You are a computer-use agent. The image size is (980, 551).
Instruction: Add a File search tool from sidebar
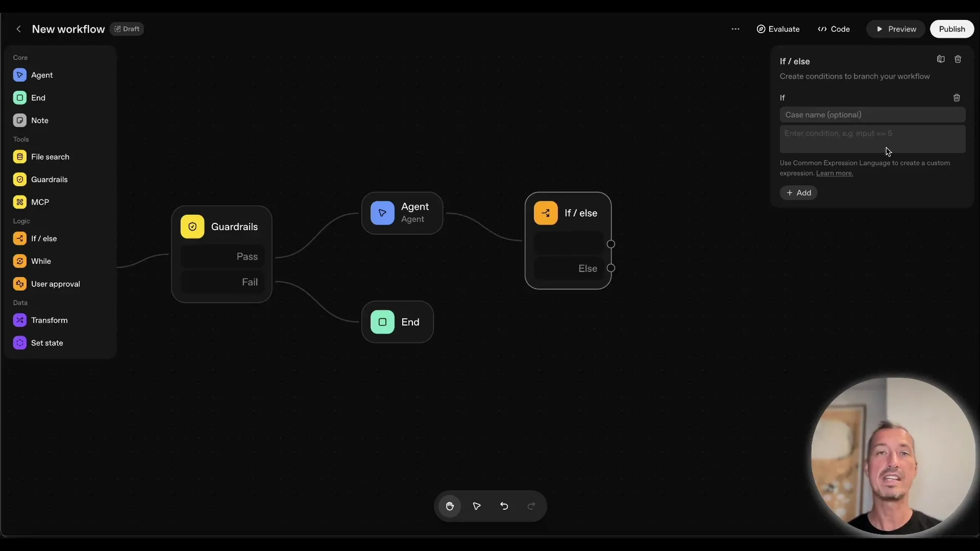pos(50,157)
